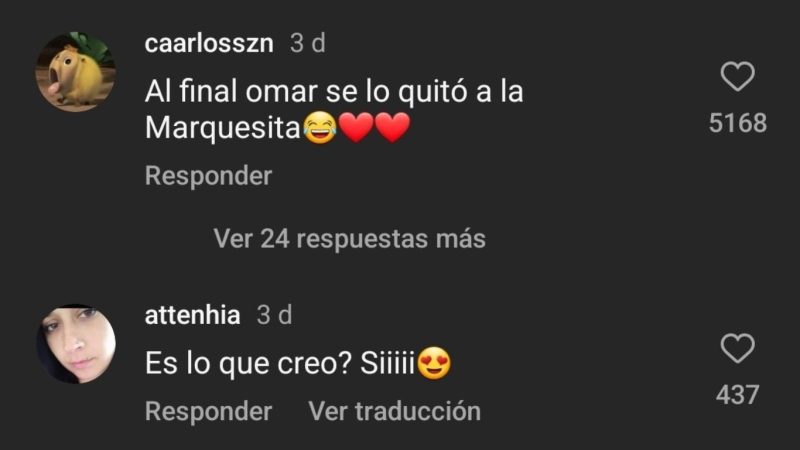
Task: Visit the attenhia username profile
Action: [192, 315]
